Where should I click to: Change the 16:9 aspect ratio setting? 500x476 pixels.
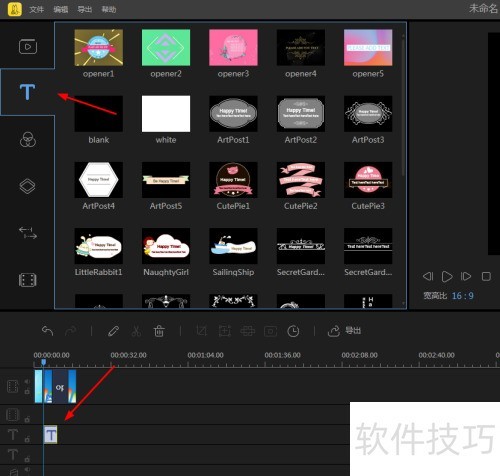(462, 296)
